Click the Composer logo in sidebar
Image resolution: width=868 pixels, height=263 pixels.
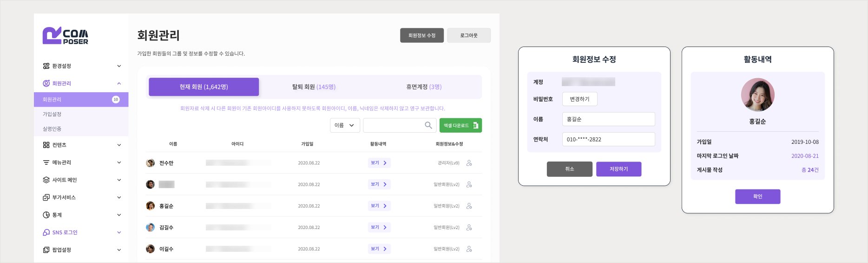pyautogui.click(x=65, y=35)
